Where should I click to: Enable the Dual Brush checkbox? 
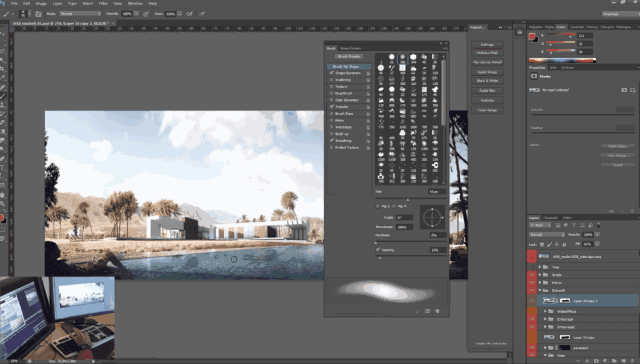click(x=332, y=93)
